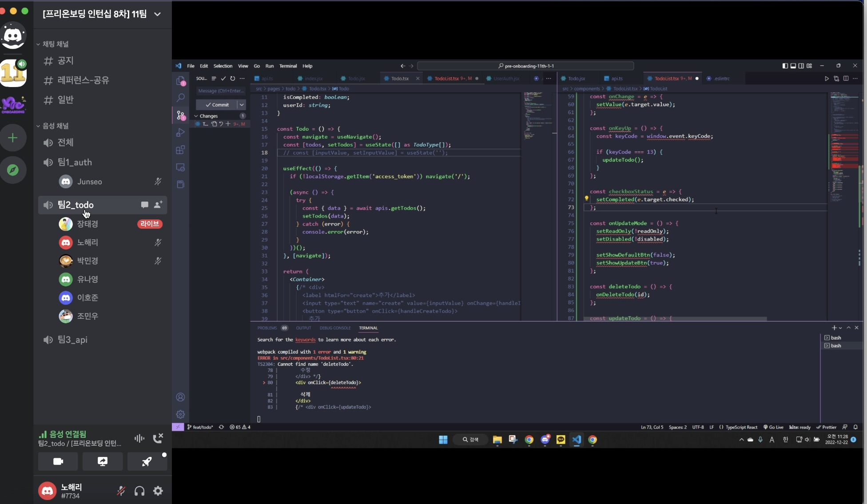Select the Explorer icon in the activity bar
The image size is (867, 504).
click(180, 81)
